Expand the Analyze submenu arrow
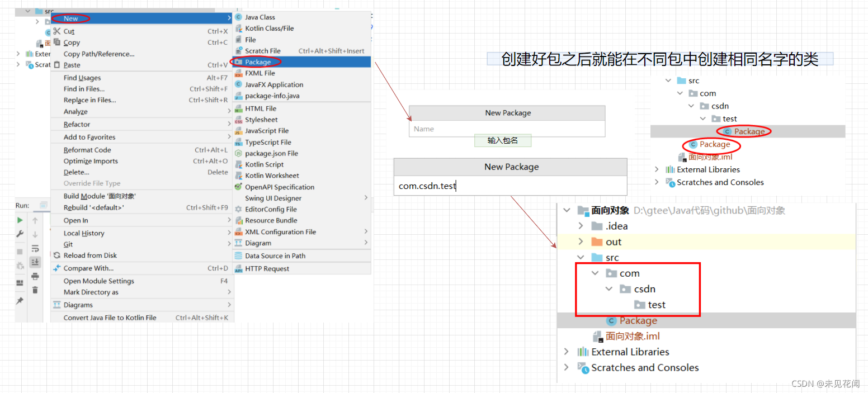868x393 pixels. click(229, 112)
